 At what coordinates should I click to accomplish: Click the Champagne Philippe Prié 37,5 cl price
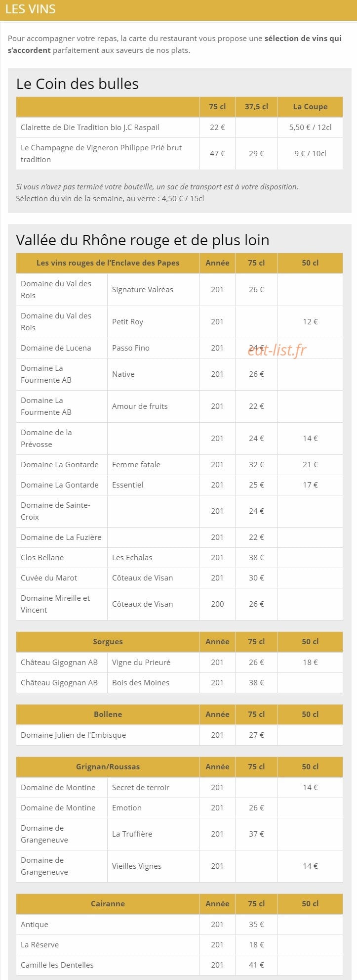[256, 153]
